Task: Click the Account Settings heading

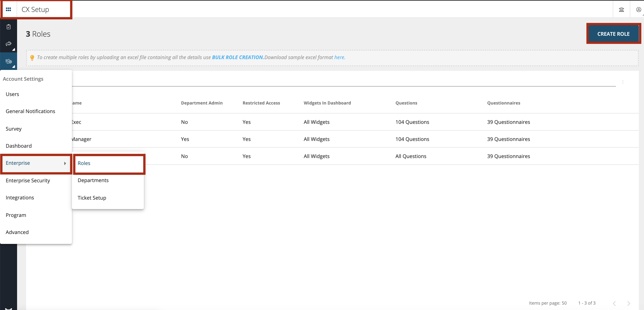Action: tap(23, 79)
